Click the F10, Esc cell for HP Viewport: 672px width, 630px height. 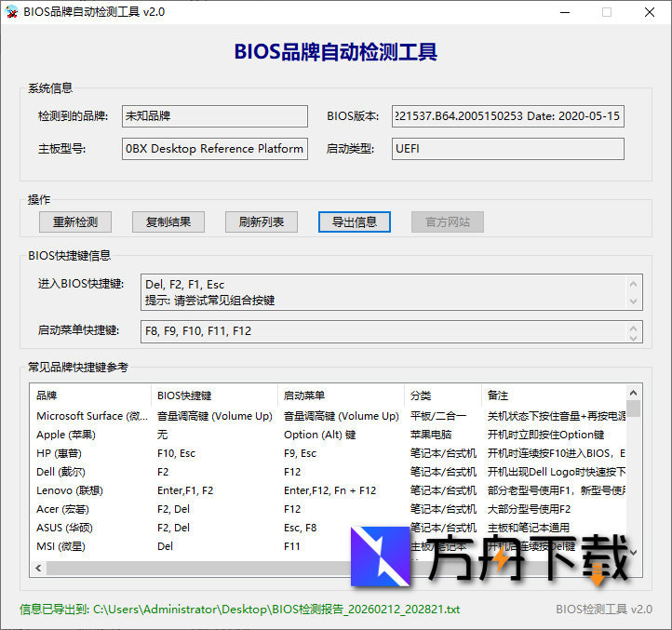point(176,453)
